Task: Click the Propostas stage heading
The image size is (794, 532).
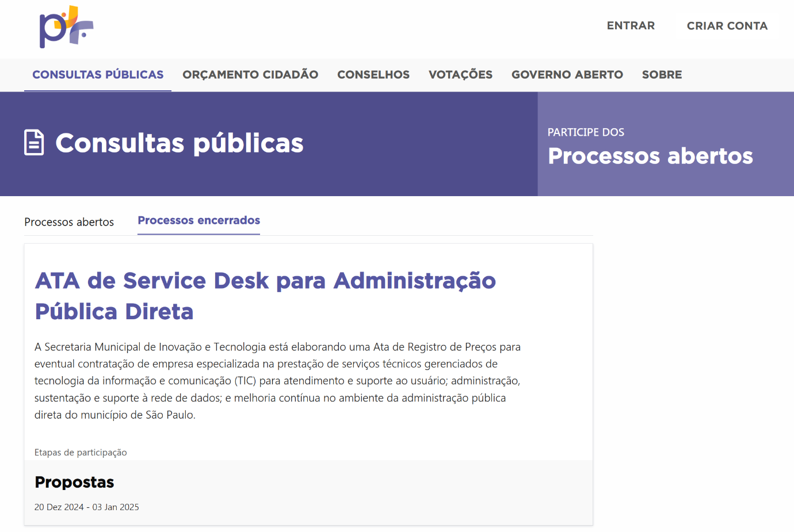Action: [74, 482]
